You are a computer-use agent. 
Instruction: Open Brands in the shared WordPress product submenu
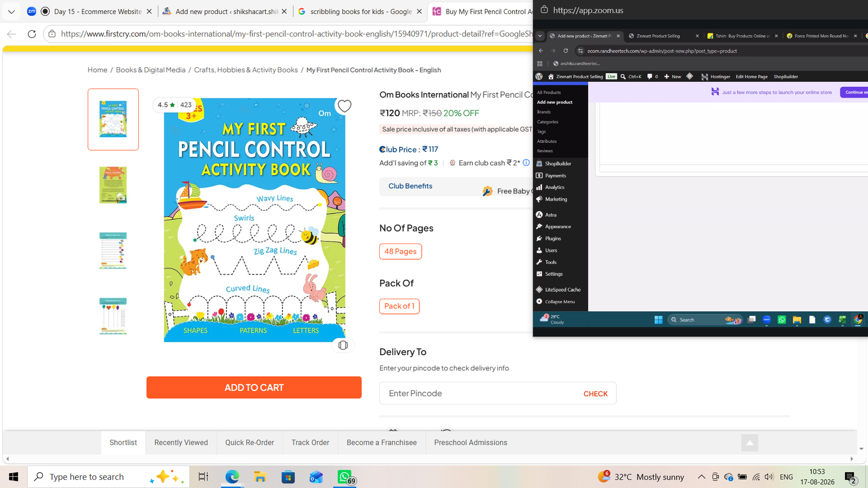(x=544, y=112)
